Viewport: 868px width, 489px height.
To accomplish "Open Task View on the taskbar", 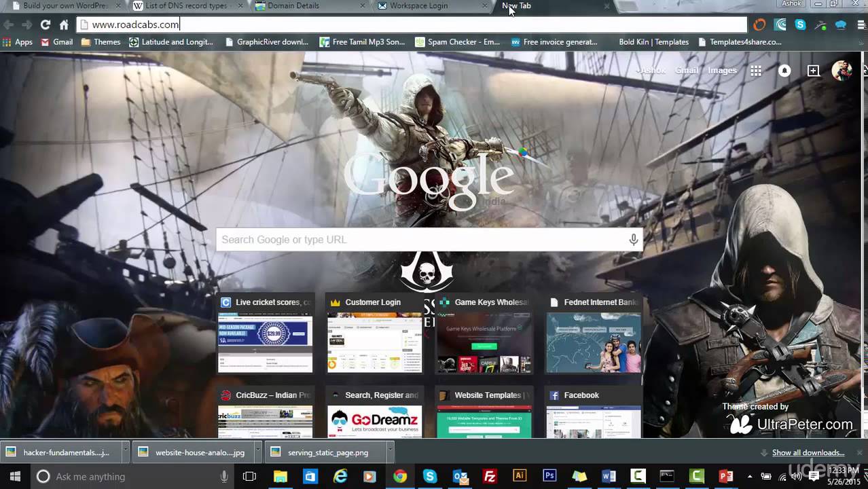I will coord(249,477).
